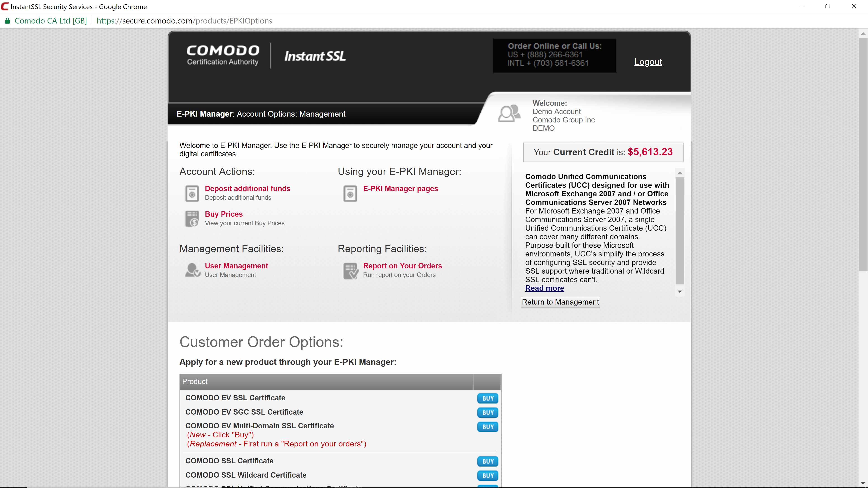
Task: Click 'COMODO SSL Wildcard Certificate' product name
Action: click(246, 475)
